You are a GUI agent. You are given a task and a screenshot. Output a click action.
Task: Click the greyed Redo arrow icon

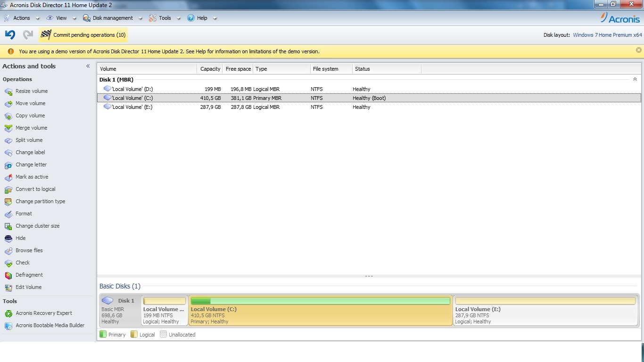tap(28, 34)
